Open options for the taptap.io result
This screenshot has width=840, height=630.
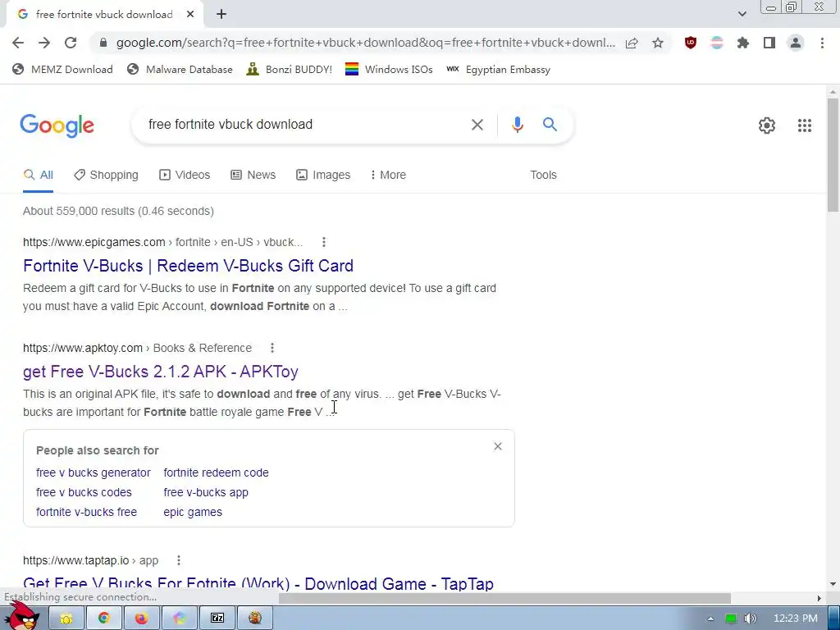coord(178,560)
